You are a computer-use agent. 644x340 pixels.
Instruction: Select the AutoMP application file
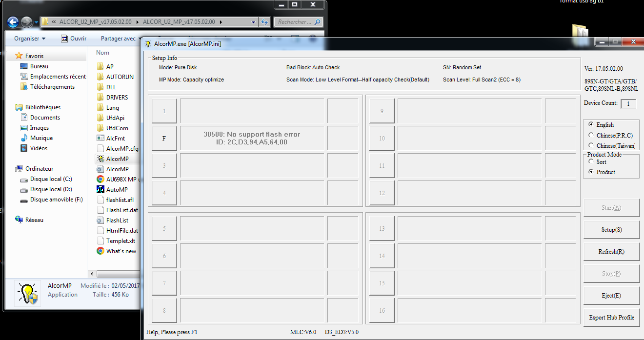[117, 190]
